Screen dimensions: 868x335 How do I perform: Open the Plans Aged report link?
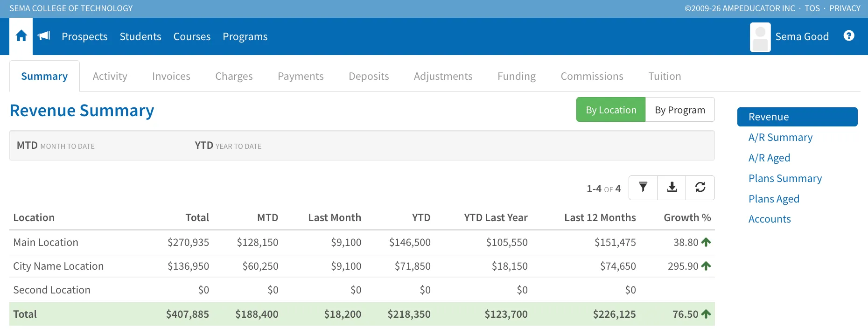point(774,199)
